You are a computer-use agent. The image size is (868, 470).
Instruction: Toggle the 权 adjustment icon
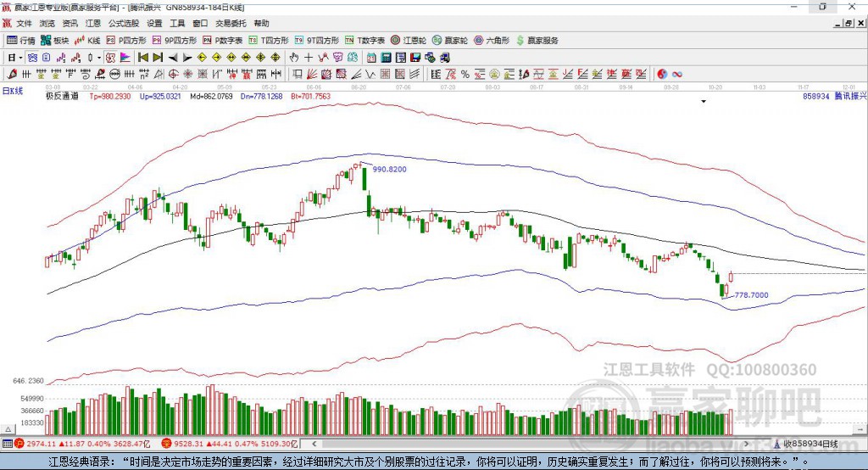110,58
